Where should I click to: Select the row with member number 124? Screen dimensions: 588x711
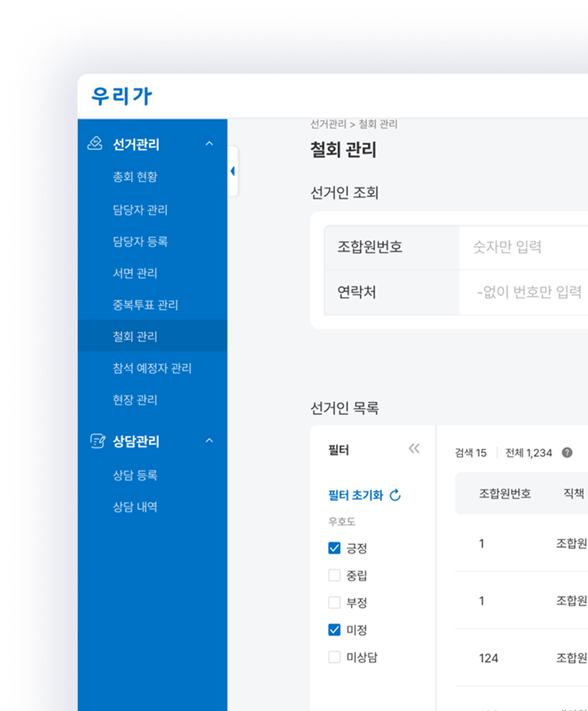coord(521,658)
